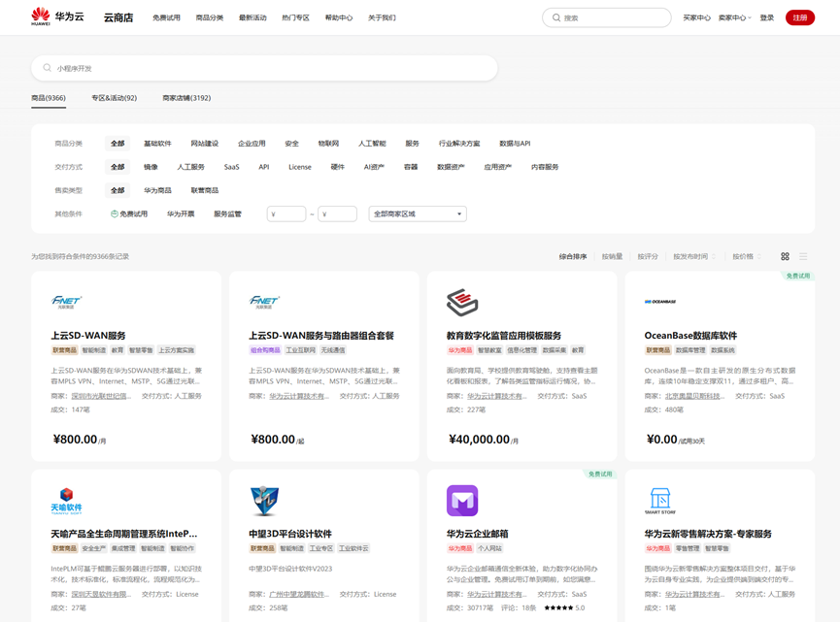Open OceanBase数据库软件 product title
The height and width of the screenshot is (622, 840).
pyautogui.click(x=690, y=336)
